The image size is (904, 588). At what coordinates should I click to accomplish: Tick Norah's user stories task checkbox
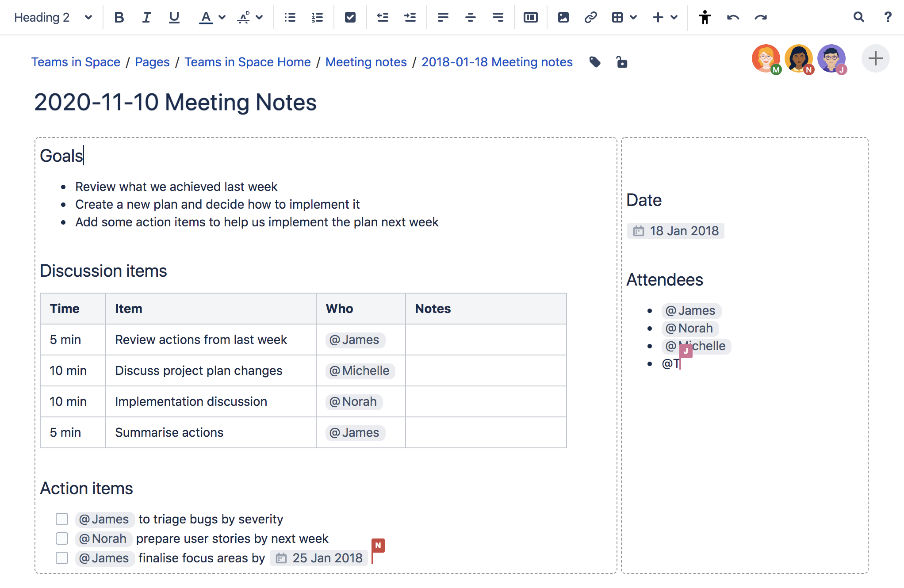[x=62, y=538]
